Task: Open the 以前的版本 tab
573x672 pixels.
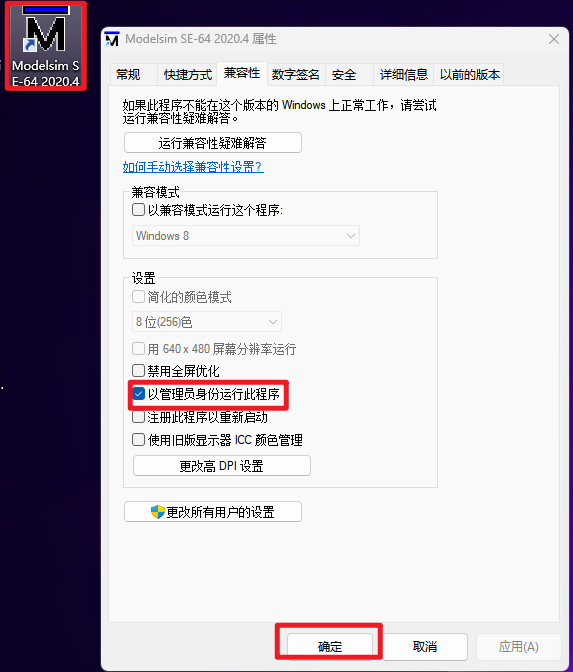Action: coord(469,75)
